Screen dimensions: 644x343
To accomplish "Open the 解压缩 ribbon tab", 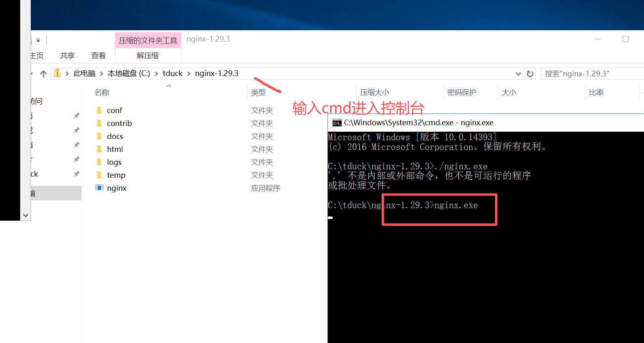I will (148, 55).
